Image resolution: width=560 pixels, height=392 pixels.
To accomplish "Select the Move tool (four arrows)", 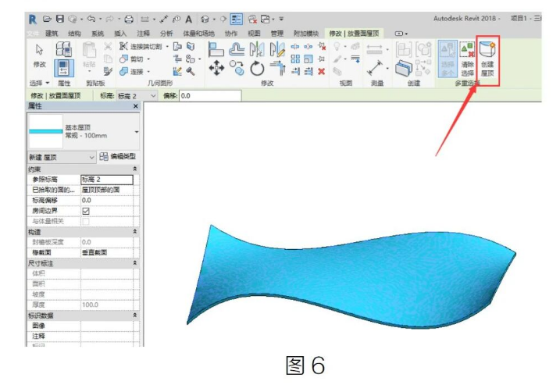I will click(216, 68).
